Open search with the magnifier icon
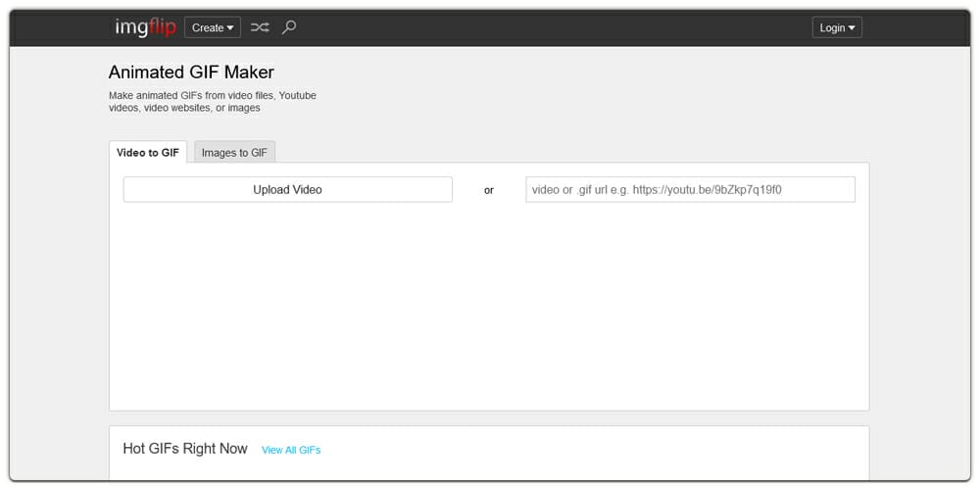Image resolution: width=980 pixels, height=490 pixels. 289,27
